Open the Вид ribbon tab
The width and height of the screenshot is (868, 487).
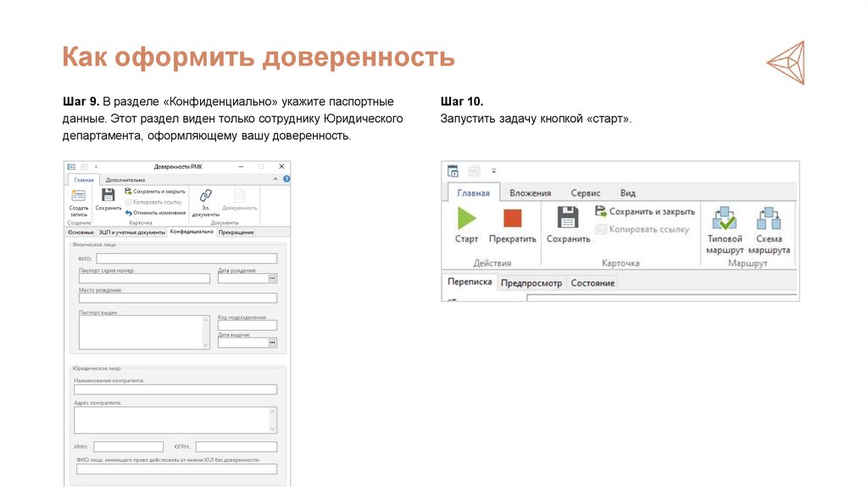tap(628, 193)
